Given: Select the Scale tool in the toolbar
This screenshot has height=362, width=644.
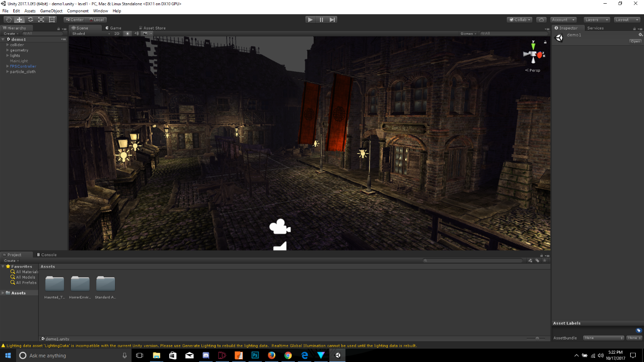Looking at the screenshot, I should coord(41,19).
